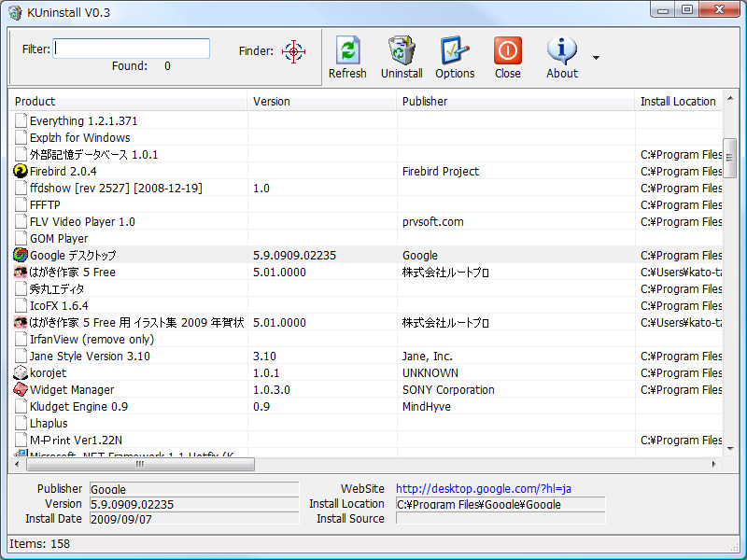Sort the list by the Product column
This screenshot has width=747, height=560.
click(x=131, y=101)
